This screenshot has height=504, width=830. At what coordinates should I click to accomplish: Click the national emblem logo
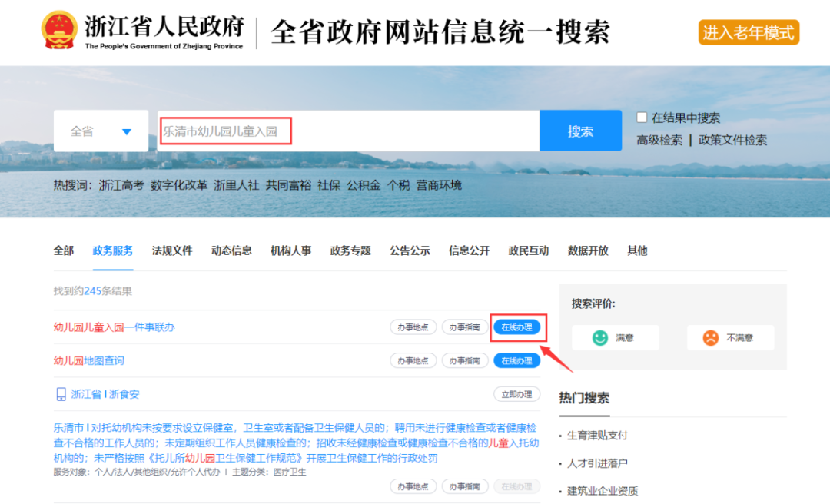point(59,31)
